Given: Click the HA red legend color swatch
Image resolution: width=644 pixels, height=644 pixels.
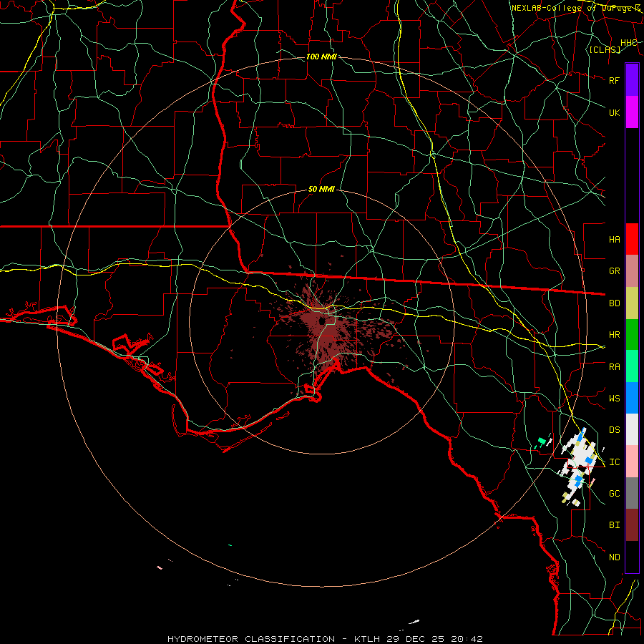Looking at the screenshot, I should point(632,239).
